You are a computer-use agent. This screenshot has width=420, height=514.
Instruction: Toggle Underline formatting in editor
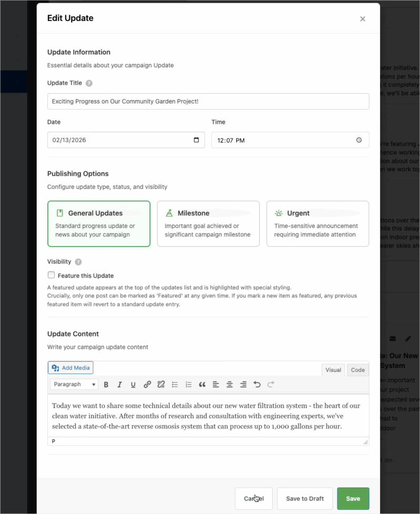point(133,384)
